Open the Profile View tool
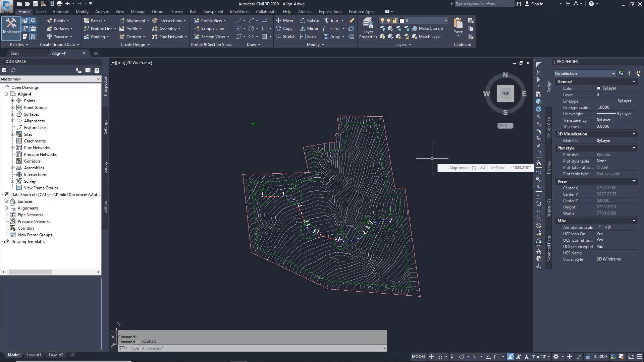Image resolution: width=644 pixels, height=362 pixels. pyautogui.click(x=210, y=20)
